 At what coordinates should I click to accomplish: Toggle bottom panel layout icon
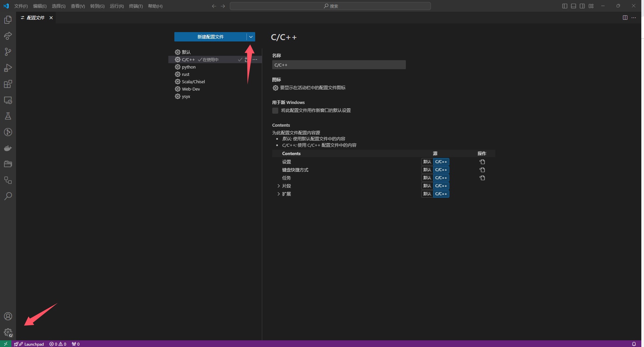click(574, 6)
